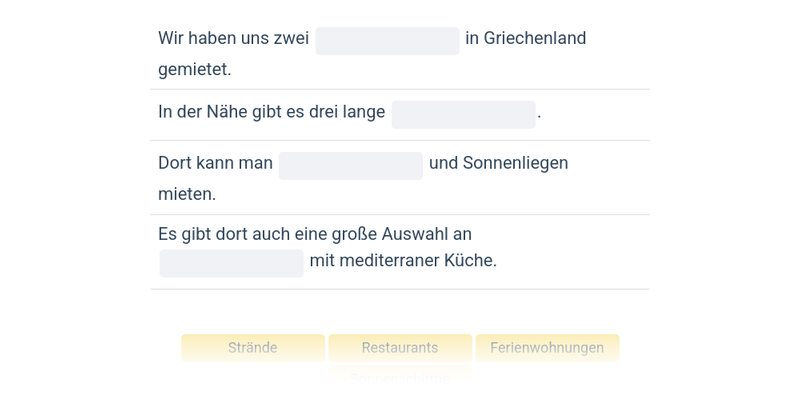This screenshot has height=400, width=800.
Task: Click the text "Dort kann man"
Action: (x=215, y=163)
